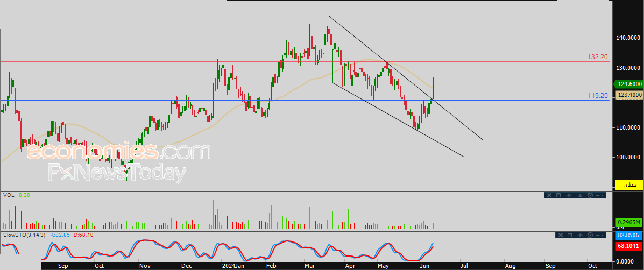The height and width of the screenshot is (270, 644).
Task: Click the 119.20 support level label
Action: pos(598,96)
